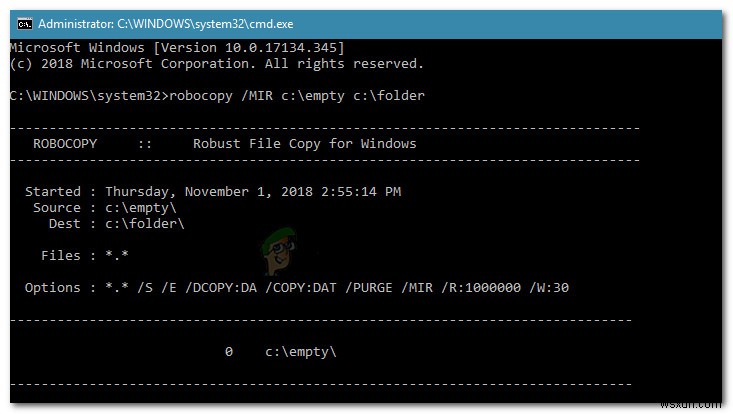Click the 0 file count value

229,351
